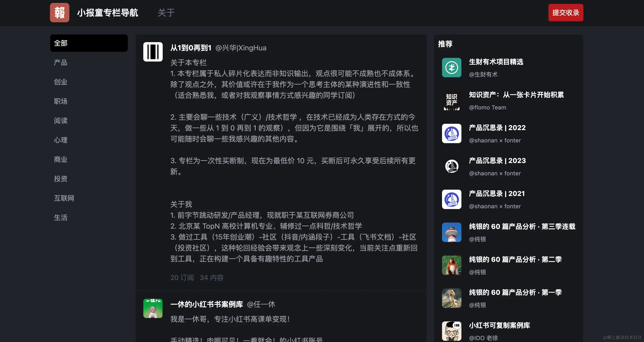Click the 知识资产 flomo Team icon
The height and width of the screenshot is (342, 644).
pyautogui.click(x=451, y=101)
